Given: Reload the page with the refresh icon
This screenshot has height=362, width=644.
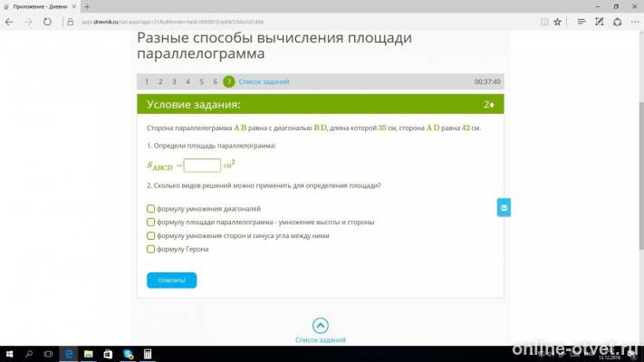Looking at the screenshot, I should 47,22.
